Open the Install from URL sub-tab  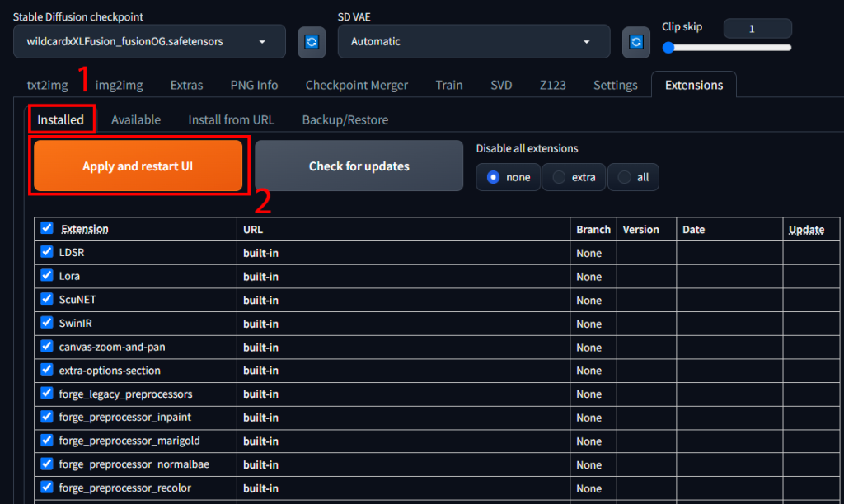pos(231,119)
